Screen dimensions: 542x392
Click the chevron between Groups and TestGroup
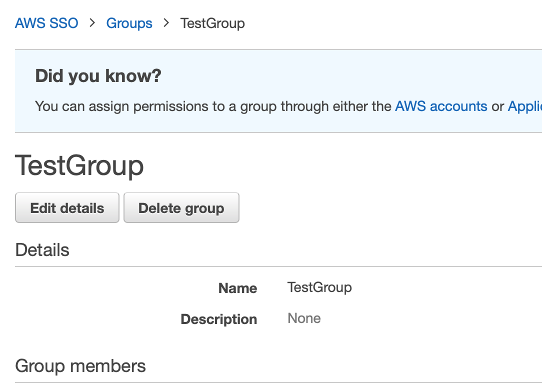(x=166, y=23)
